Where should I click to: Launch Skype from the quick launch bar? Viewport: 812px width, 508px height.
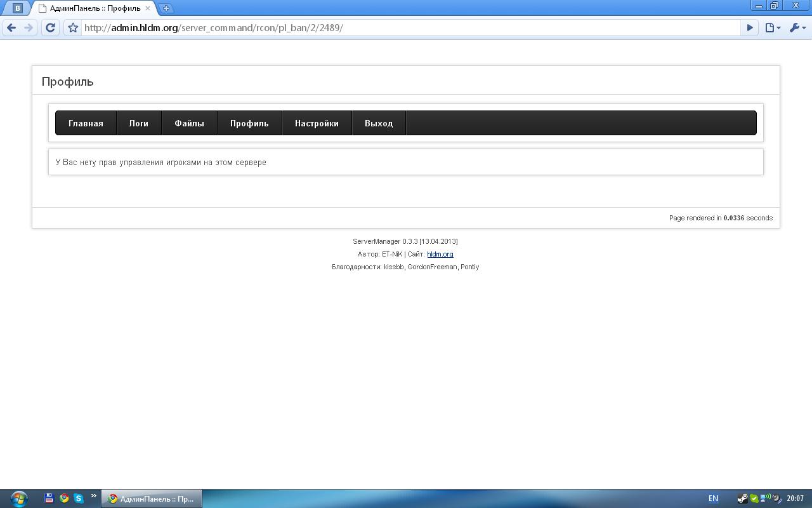pyautogui.click(x=79, y=498)
